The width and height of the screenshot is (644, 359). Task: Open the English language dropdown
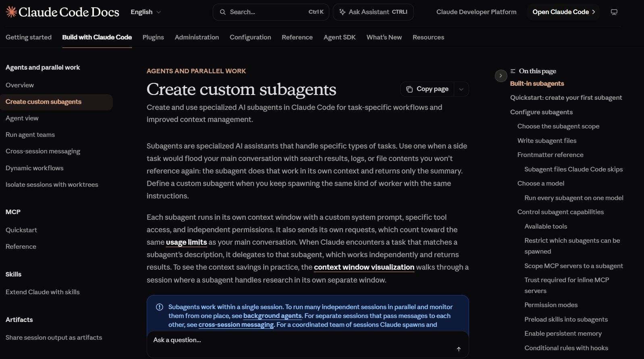coord(146,12)
